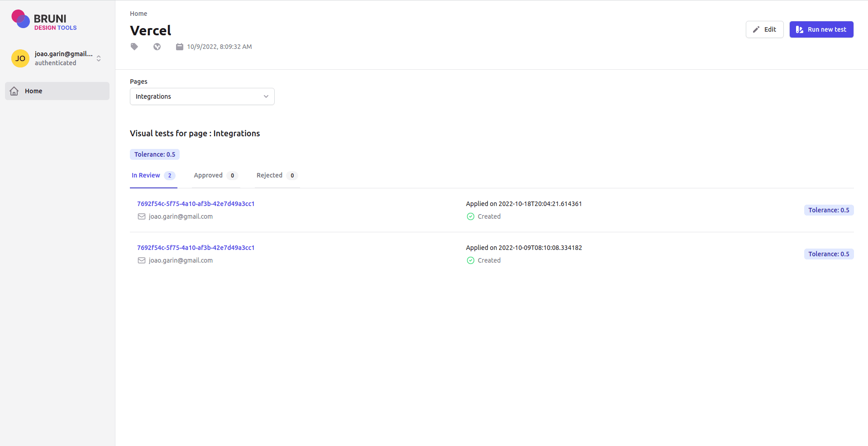
Task: Click the date 10/9/2022, 8:09:32 AM
Action: coord(219,47)
